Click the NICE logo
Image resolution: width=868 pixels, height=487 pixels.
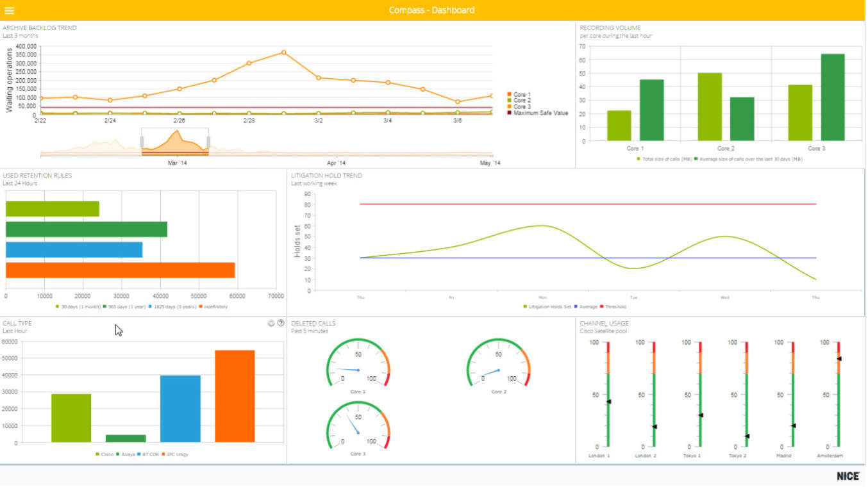(x=849, y=476)
